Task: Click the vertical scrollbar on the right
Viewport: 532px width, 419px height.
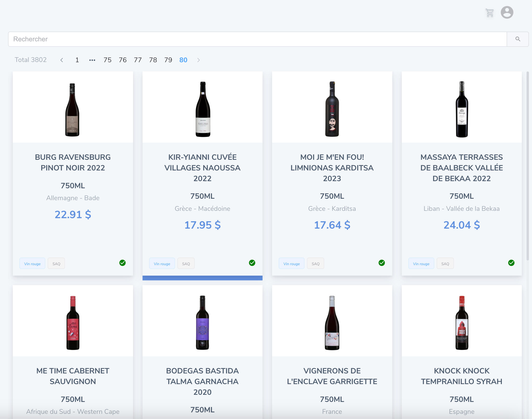Action: [527, 166]
